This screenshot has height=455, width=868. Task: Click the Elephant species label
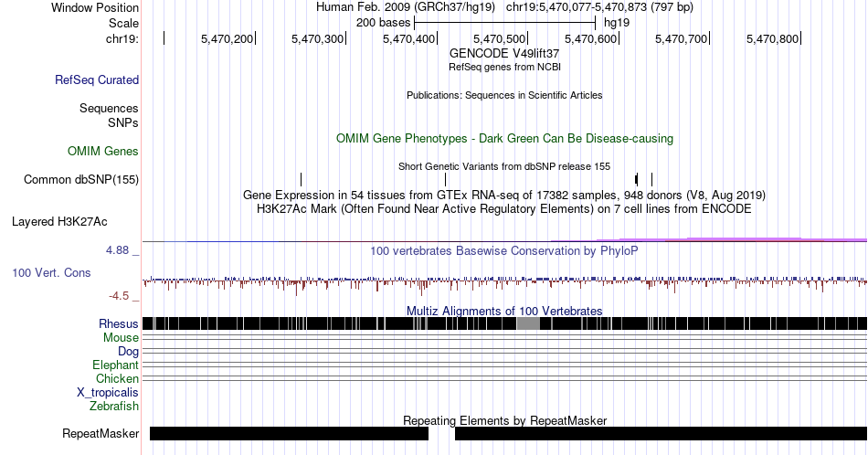[x=115, y=365]
